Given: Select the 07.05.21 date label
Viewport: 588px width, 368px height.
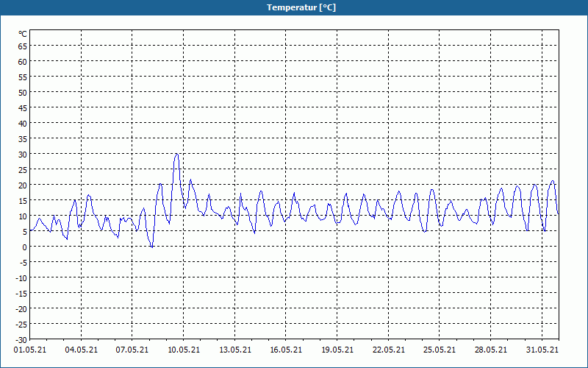Looking at the screenshot, I should [x=132, y=350].
